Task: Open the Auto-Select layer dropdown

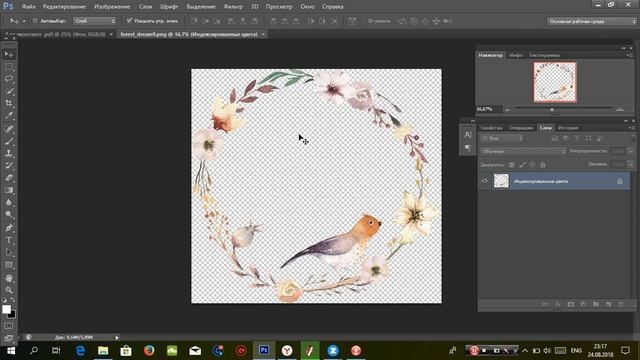Action: click(95, 21)
